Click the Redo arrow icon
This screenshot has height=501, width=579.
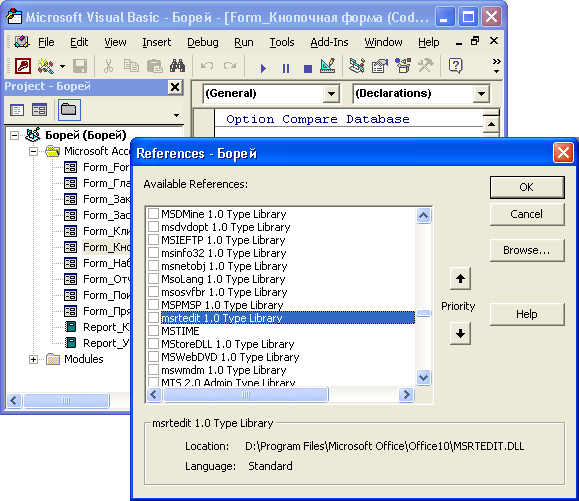pyautogui.click(x=230, y=66)
